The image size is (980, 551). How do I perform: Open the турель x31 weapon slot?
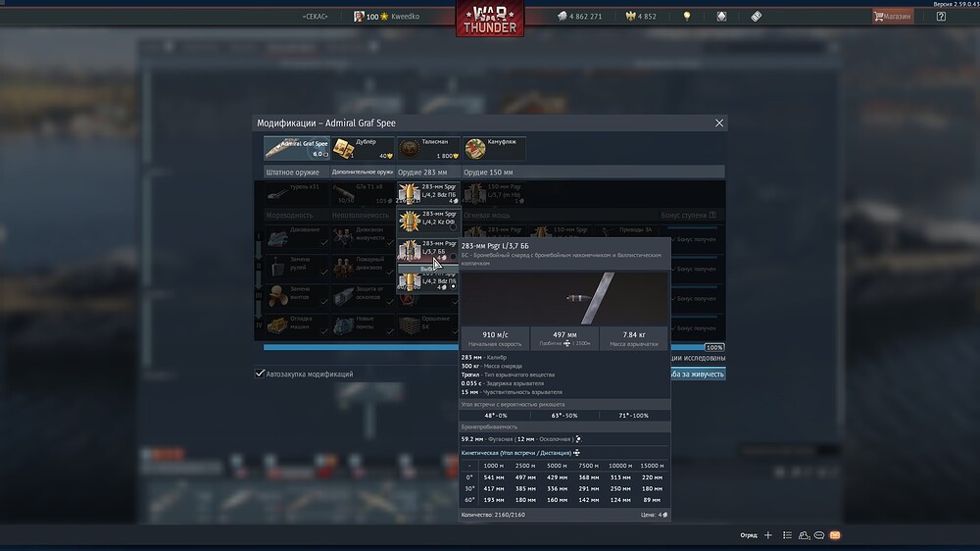tap(297, 194)
